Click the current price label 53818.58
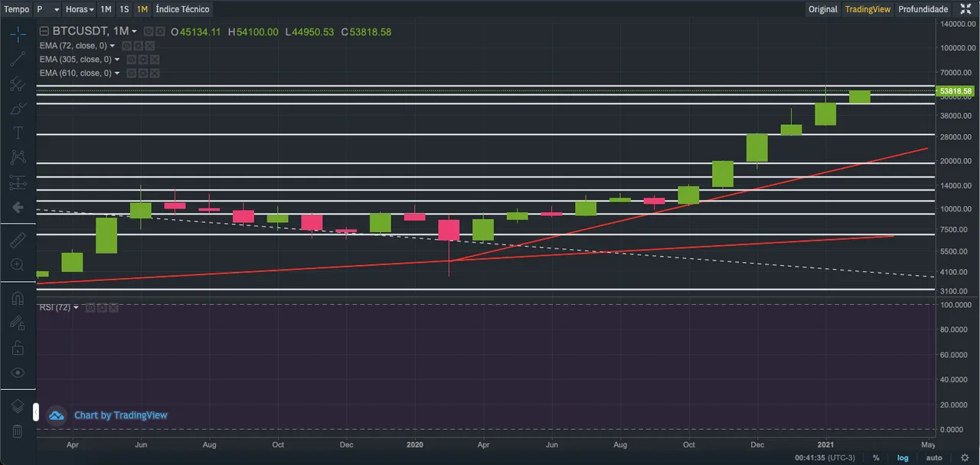The width and height of the screenshot is (980, 465). pos(955,90)
